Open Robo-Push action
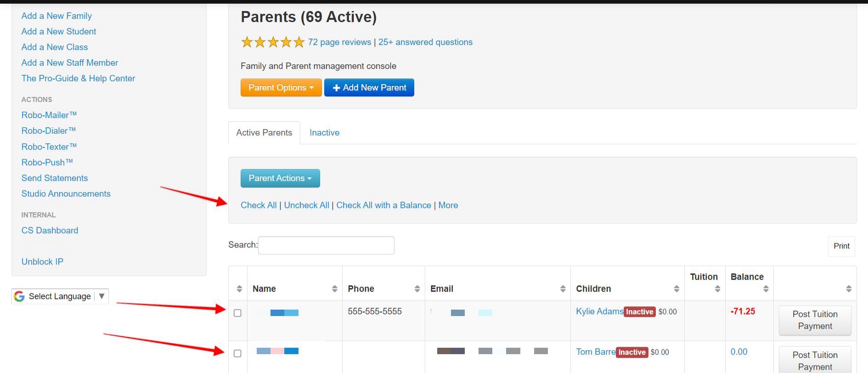The image size is (868, 373). click(x=47, y=163)
